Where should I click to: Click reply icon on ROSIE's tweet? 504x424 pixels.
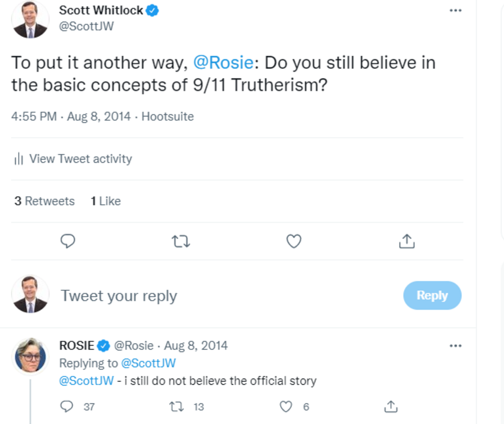coord(67,406)
